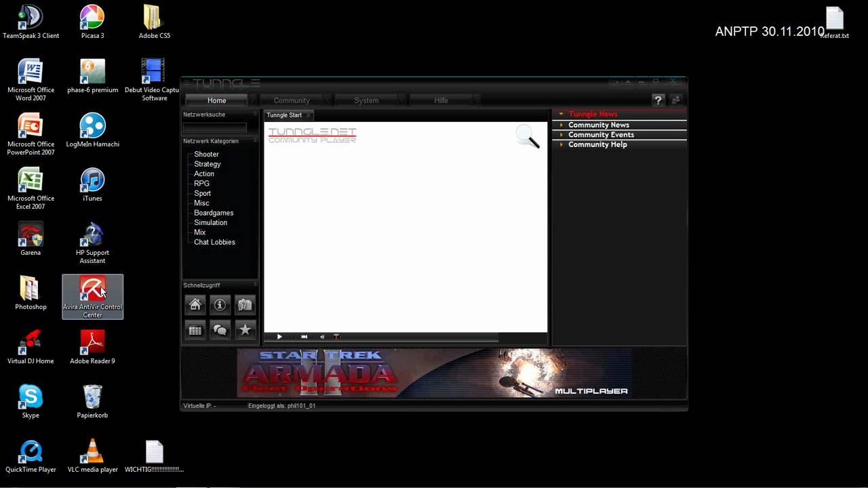
Task: Select Debut Video Capture Software icon
Action: pyautogui.click(x=154, y=80)
